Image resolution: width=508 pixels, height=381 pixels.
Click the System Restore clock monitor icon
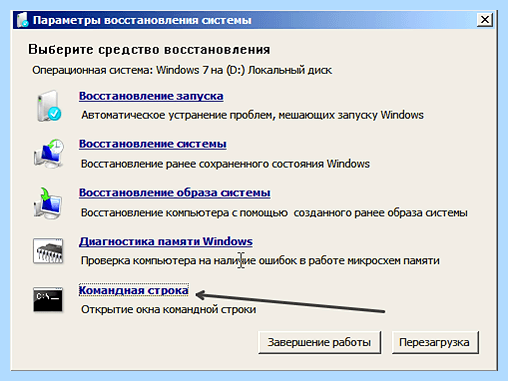[x=49, y=154]
